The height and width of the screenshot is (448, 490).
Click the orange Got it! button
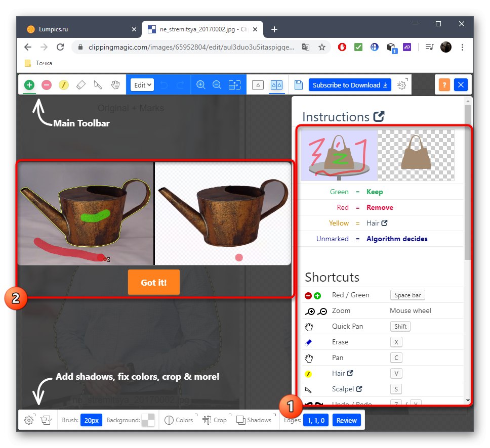point(154,282)
